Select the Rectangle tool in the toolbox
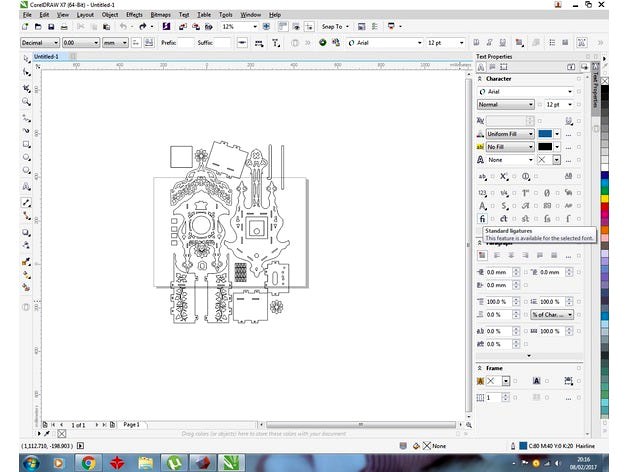628x472 pixels. pos(27,144)
